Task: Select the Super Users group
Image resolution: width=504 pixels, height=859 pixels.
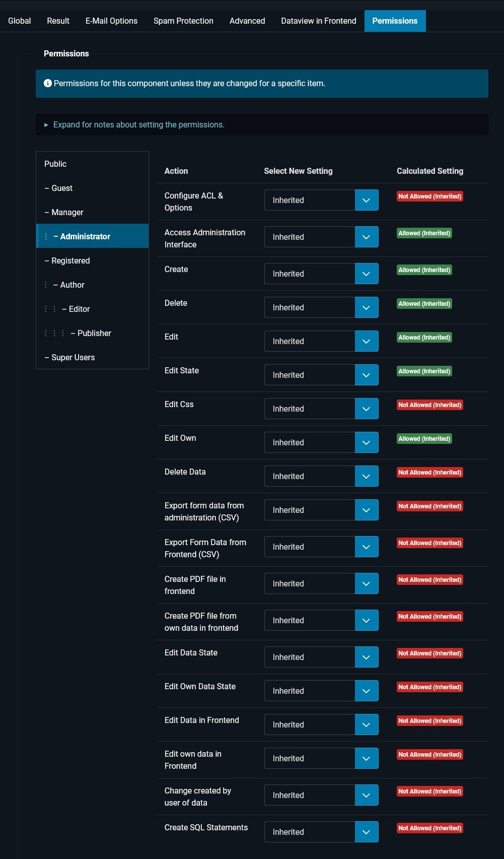Action: coord(73,357)
